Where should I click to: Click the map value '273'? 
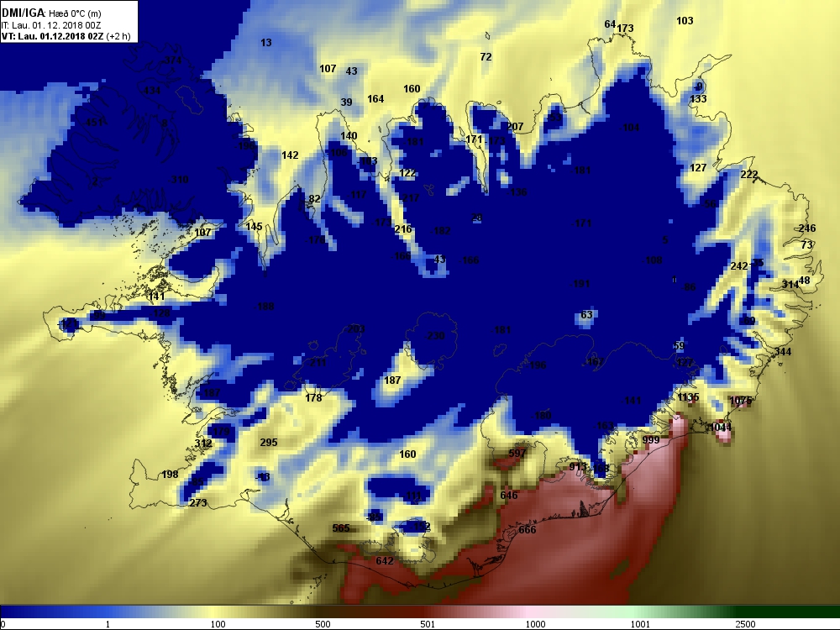click(198, 503)
